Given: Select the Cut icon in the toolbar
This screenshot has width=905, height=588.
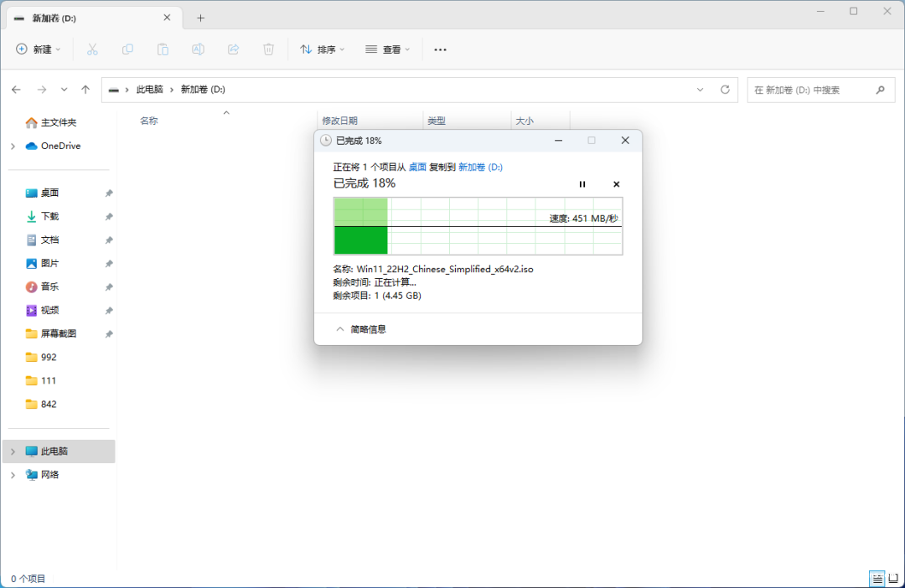Looking at the screenshot, I should click(x=92, y=49).
